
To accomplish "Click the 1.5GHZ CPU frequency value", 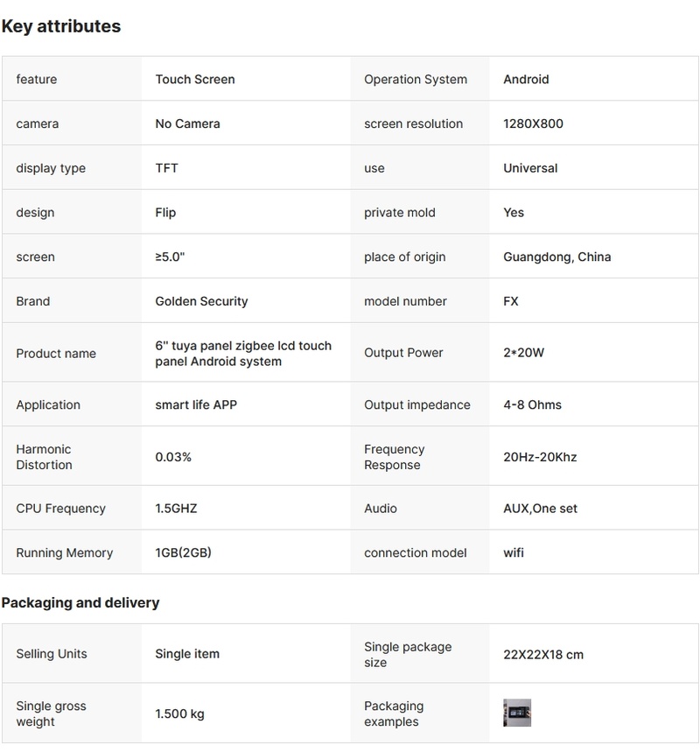I will [176, 509].
